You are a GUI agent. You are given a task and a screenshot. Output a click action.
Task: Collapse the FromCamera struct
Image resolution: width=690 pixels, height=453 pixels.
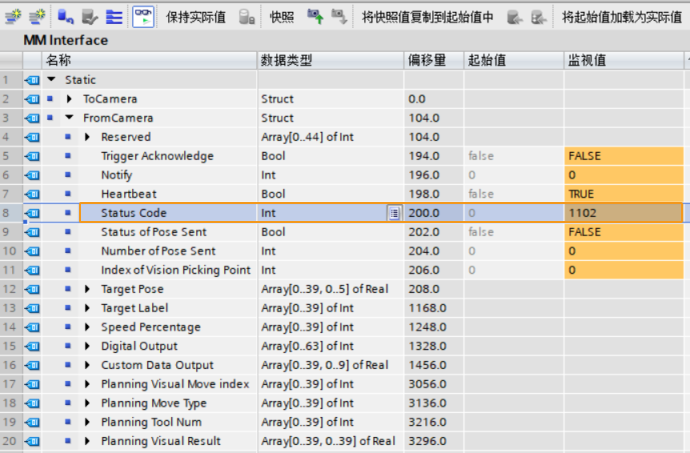click(69, 118)
